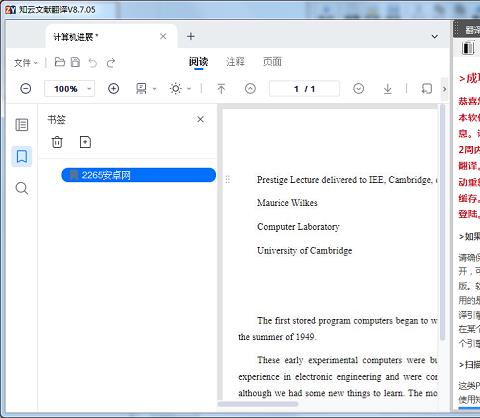Click the rotate page toolbar icon
This screenshot has height=418, width=480.
pos(427,89)
